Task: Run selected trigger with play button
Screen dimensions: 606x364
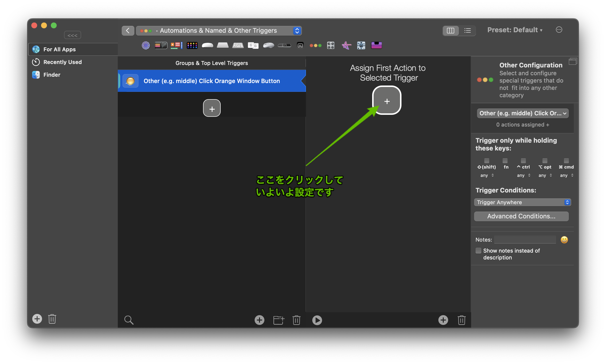Action: coord(317,320)
